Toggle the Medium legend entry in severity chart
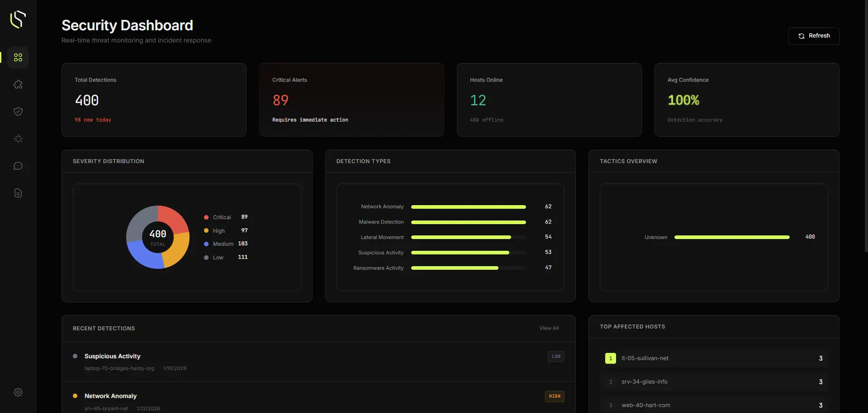The image size is (868, 413). pos(223,244)
